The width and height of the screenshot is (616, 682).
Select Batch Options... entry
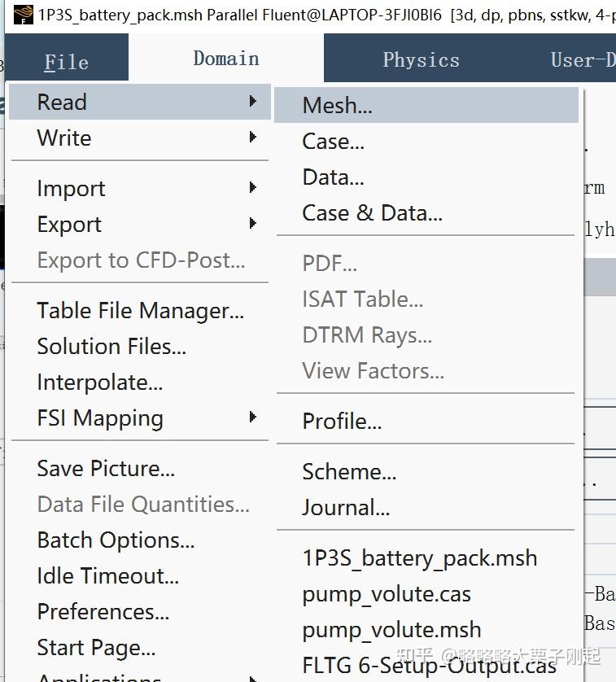tap(116, 540)
